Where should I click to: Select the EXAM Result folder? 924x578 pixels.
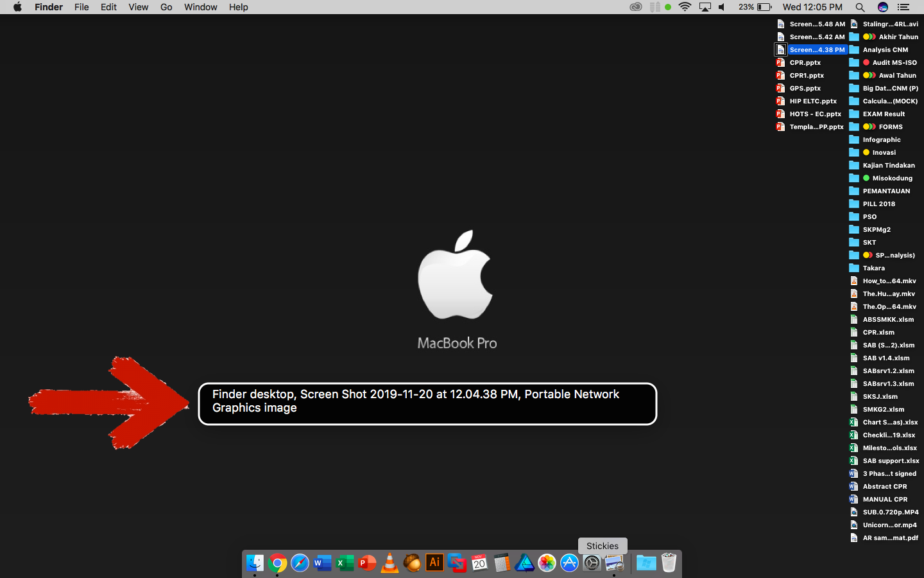tap(877, 114)
